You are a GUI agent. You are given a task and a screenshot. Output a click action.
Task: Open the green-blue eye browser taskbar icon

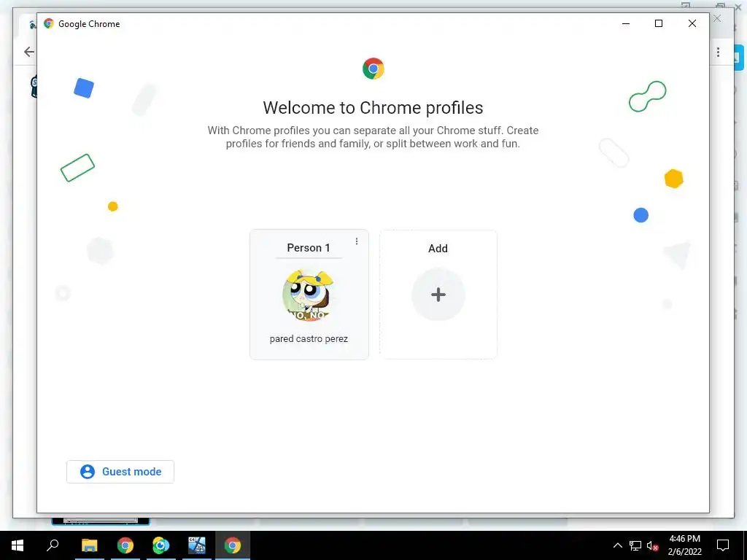click(x=161, y=545)
